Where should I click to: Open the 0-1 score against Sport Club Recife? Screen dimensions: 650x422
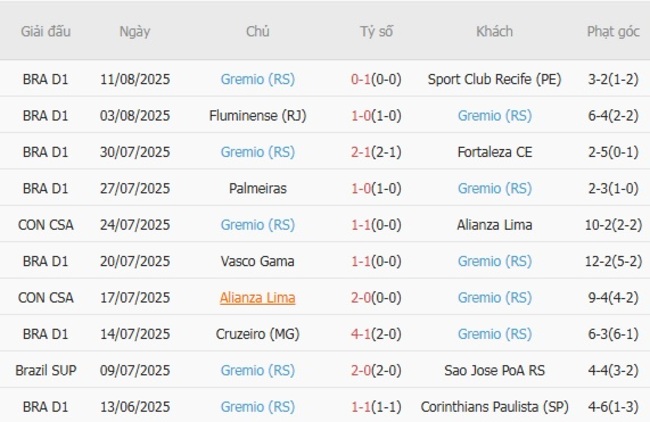click(362, 78)
